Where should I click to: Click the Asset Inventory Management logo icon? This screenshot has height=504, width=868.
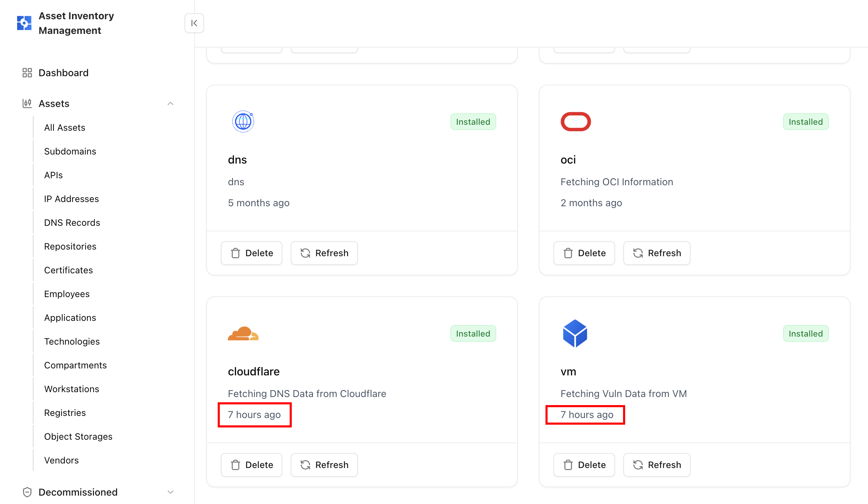(24, 23)
